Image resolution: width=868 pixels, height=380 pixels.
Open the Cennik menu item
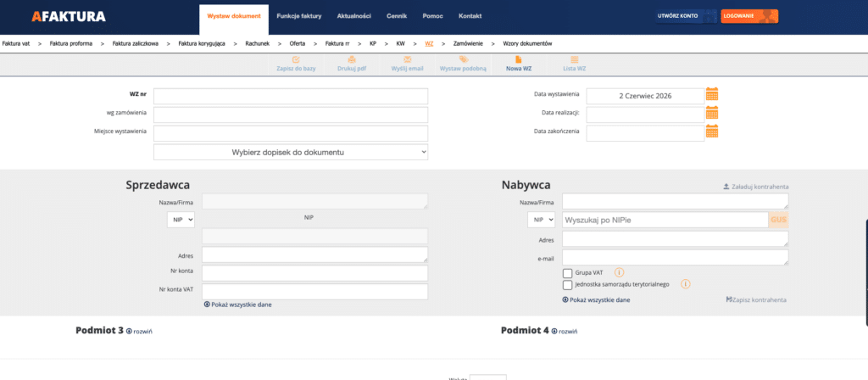397,16
